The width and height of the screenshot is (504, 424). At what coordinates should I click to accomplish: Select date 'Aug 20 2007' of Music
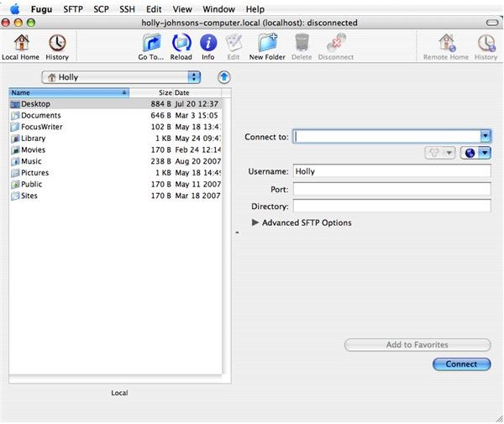point(197,161)
